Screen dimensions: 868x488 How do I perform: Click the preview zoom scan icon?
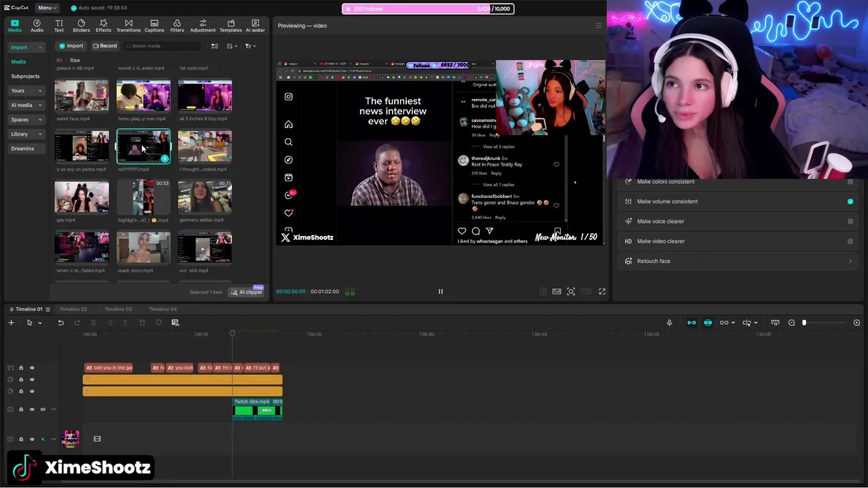tap(571, 291)
